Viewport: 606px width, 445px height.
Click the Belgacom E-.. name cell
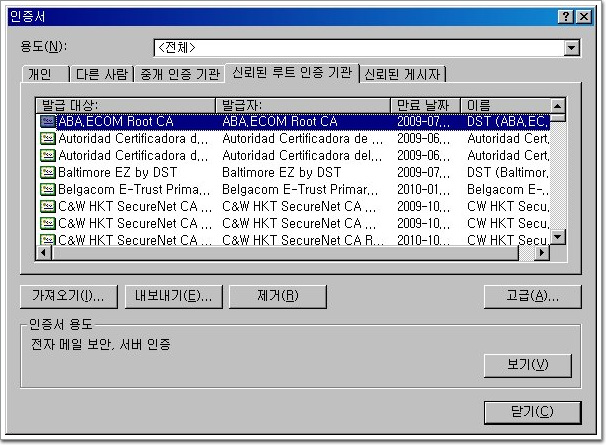507,189
